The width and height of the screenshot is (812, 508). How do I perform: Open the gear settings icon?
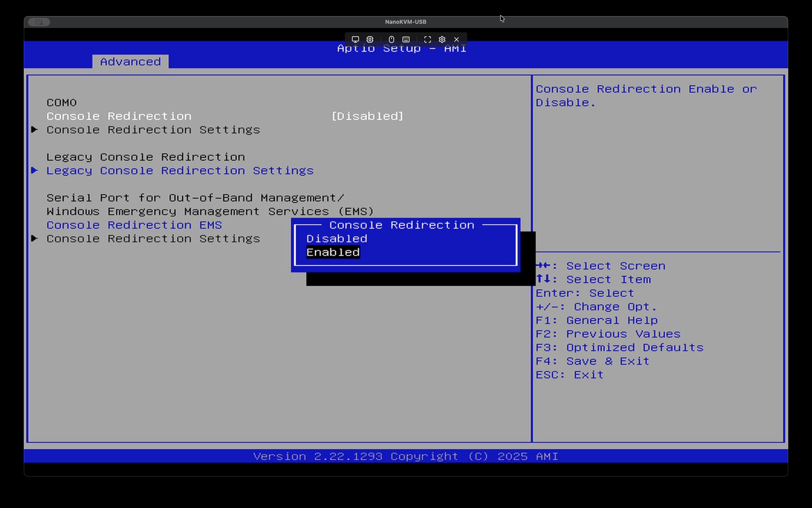442,39
